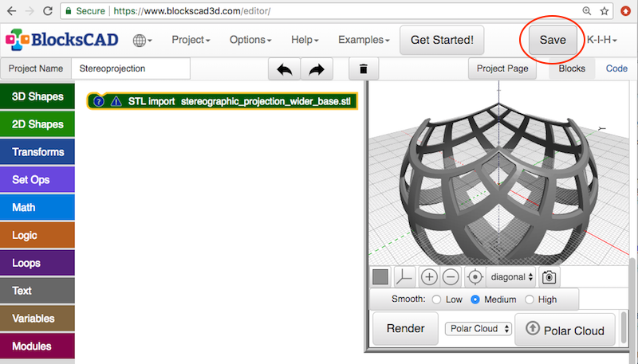Screen dimensions: 638x364
Task: Open the Options menu
Action: coord(250,40)
